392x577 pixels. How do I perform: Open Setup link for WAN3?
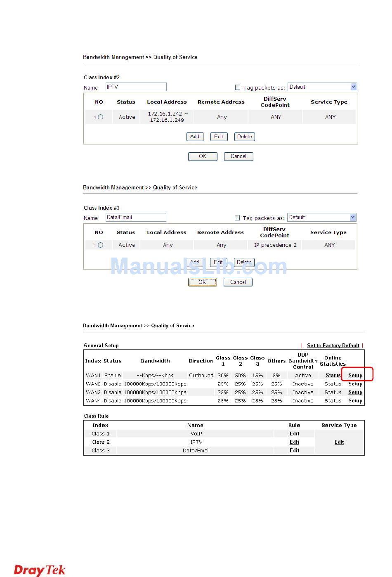click(x=355, y=393)
